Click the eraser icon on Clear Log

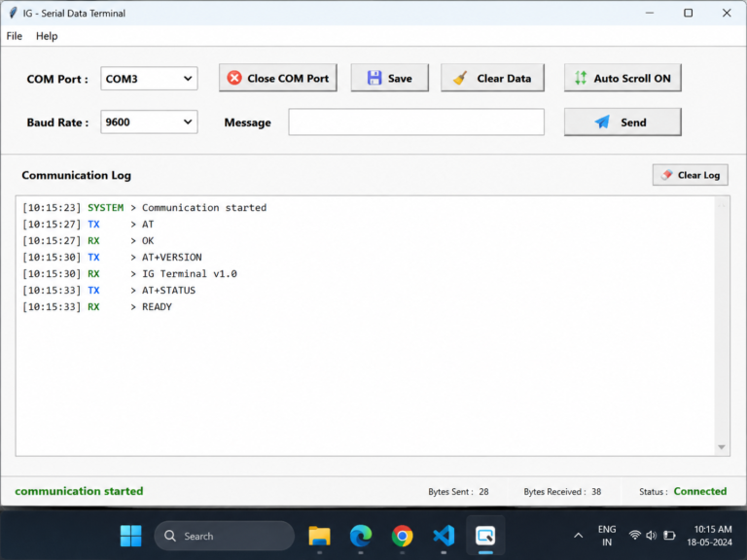[666, 175]
